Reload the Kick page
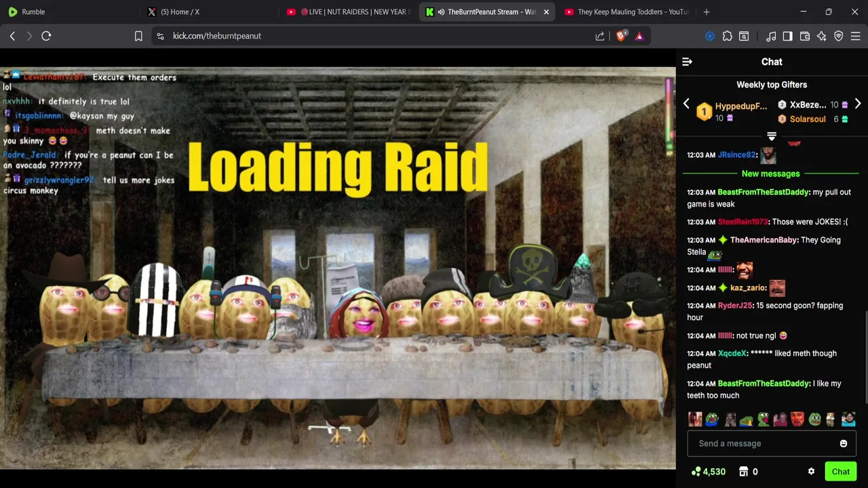868x488 pixels. tap(46, 36)
